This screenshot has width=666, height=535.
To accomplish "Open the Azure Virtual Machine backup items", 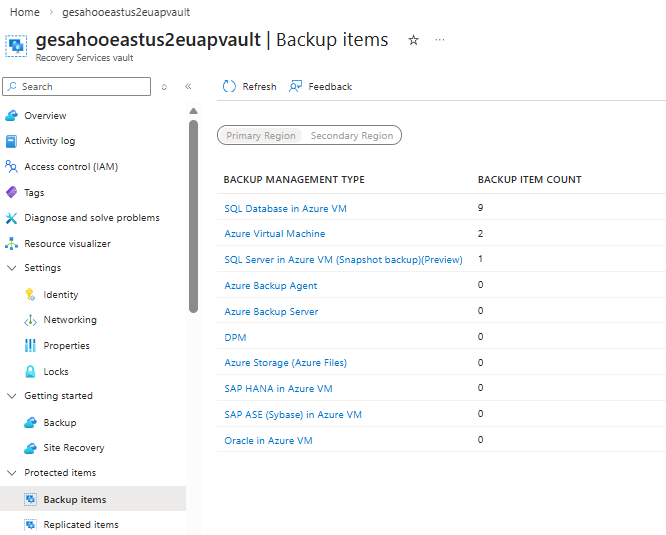I will click(275, 234).
